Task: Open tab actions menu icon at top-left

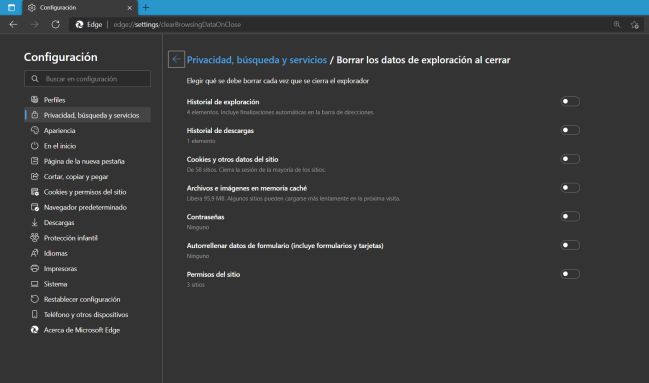Action: point(11,7)
